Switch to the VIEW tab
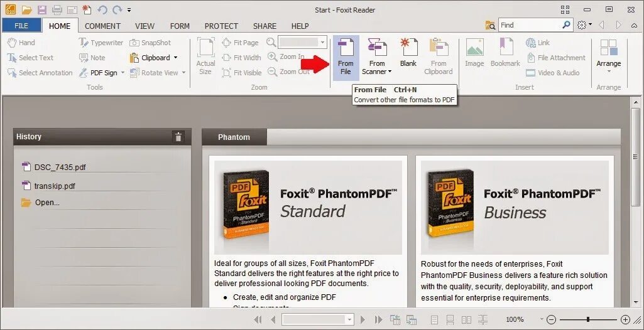 [145, 26]
